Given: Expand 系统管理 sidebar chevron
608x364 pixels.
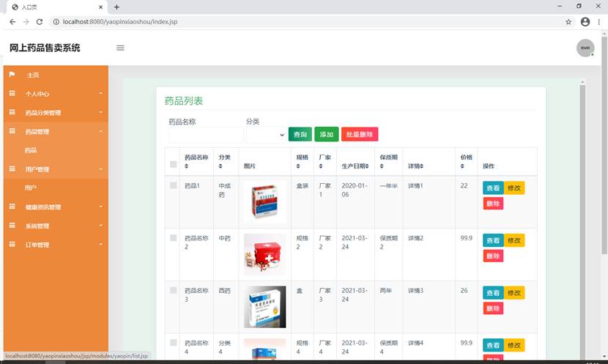Looking at the screenshot, I should [101, 226].
